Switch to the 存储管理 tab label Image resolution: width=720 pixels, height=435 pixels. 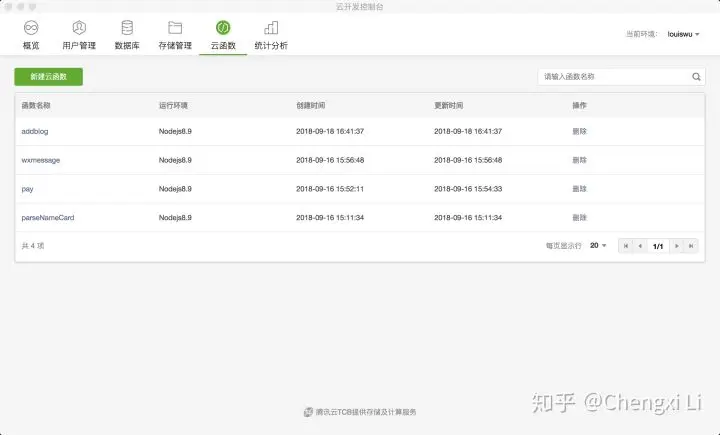tap(175, 45)
